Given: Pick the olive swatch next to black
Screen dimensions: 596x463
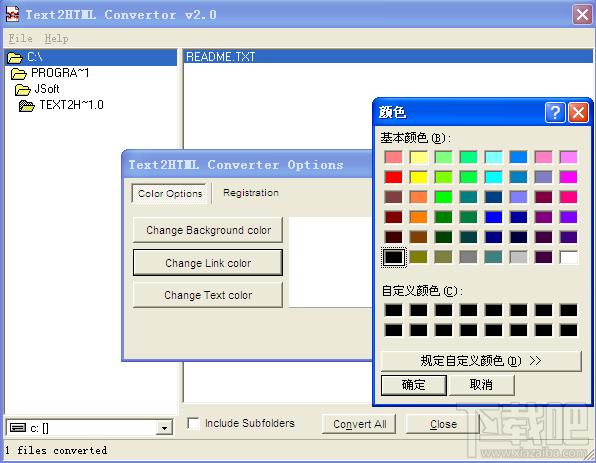Looking at the screenshot, I should pyautogui.click(x=418, y=257).
